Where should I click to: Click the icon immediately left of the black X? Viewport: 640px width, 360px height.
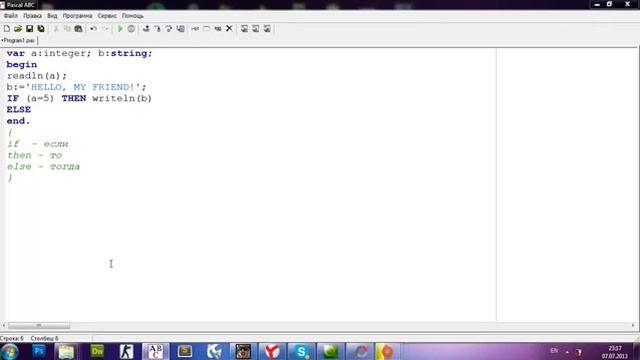tap(218, 29)
